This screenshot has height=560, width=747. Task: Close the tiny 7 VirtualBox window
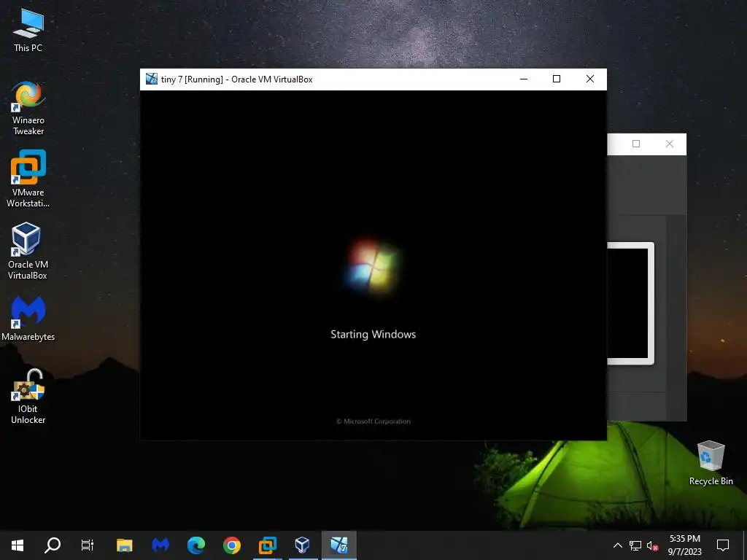click(589, 79)
